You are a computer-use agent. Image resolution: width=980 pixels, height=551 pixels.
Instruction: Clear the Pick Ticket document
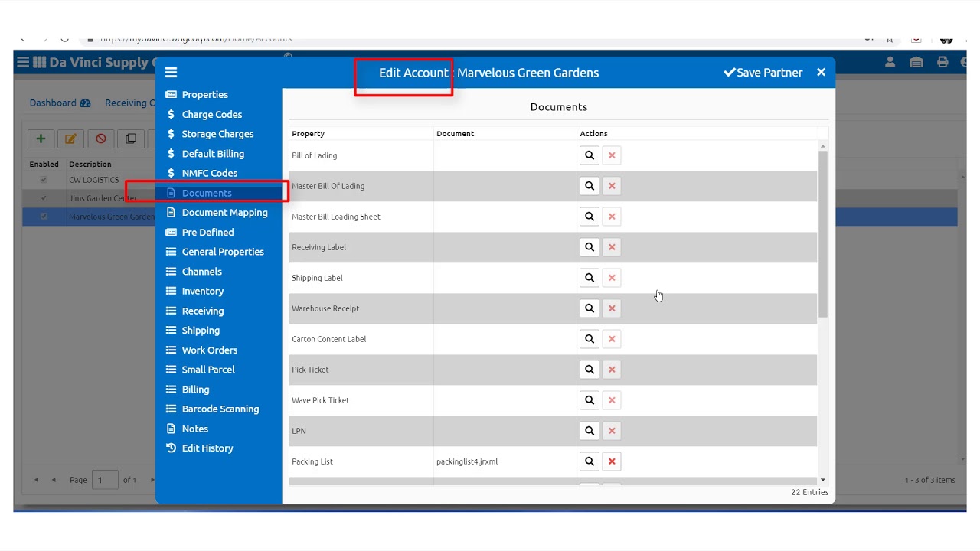click(x=612, y=370)
